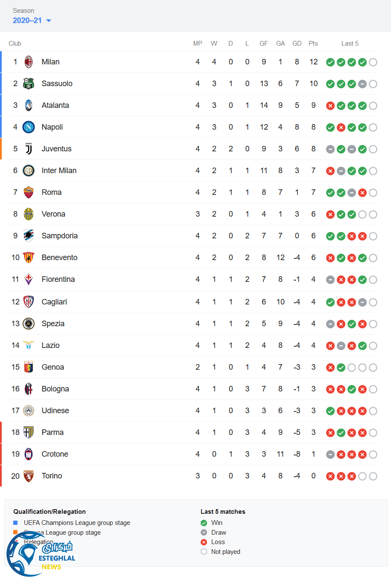391x588 pixels.
Task: Click Milan's fifth not-played match circle
Action: 373,62
